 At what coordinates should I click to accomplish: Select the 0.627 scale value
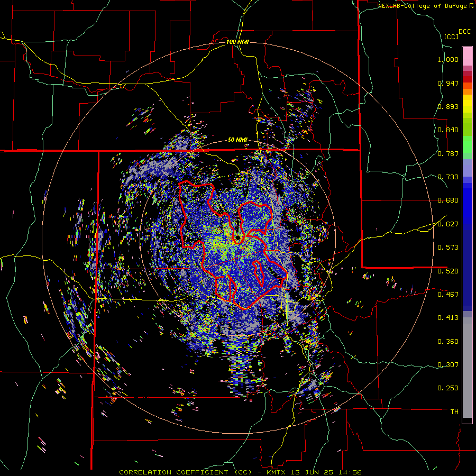448,224
